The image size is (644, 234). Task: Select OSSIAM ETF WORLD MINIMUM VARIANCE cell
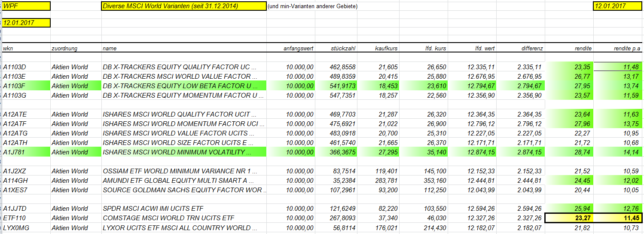coord(184,171)
